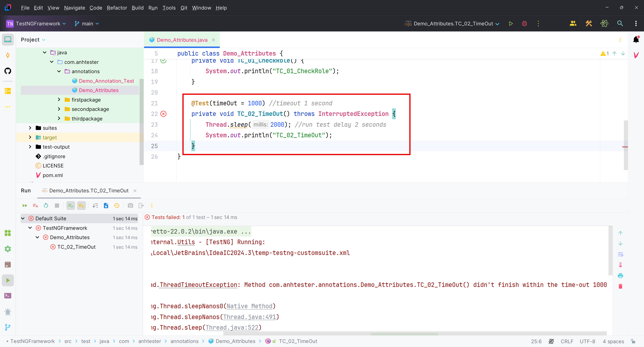Image resolution: width=644 pixels, height=347 pixels.
Task: Open Structure tool window icon
Action: (8, 91)
